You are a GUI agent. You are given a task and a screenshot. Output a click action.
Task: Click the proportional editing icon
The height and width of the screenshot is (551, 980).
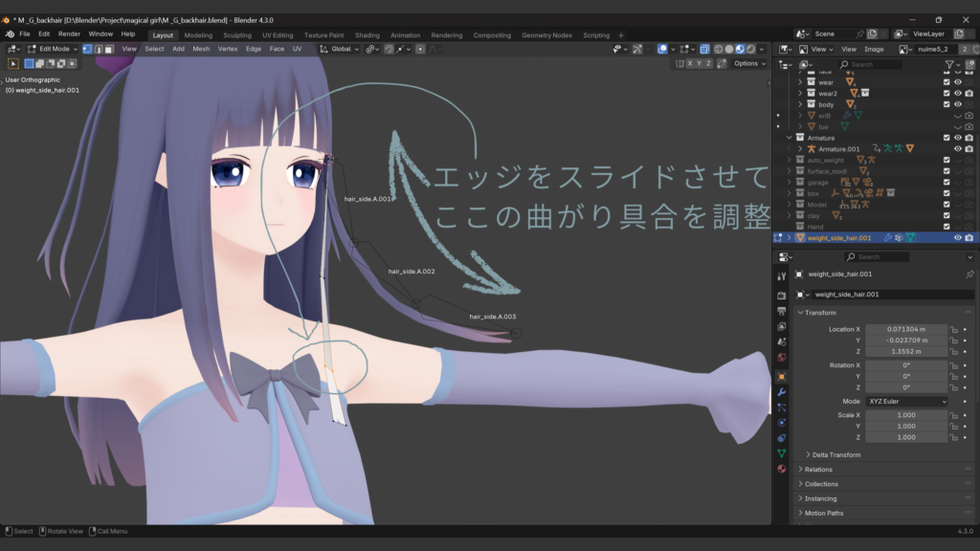point(662,49)
